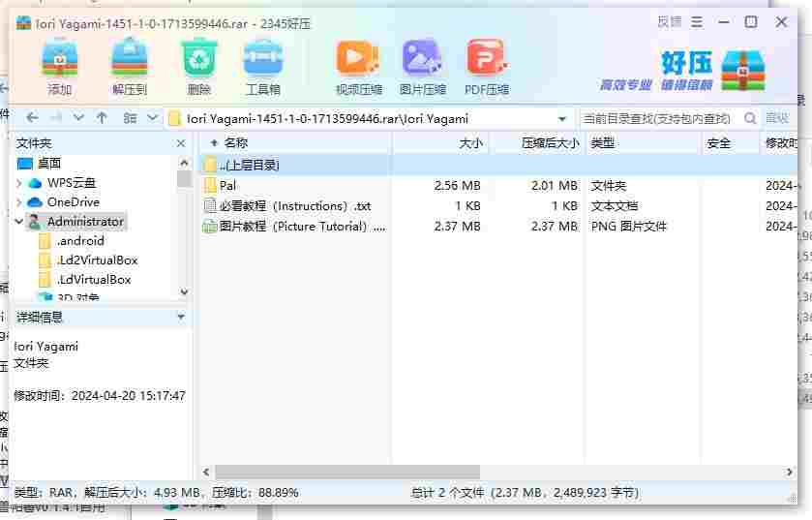Select the .Ld2VirtualBox folder
The width and height of the screenshot is (812, 520).
[x=88, y=260]
